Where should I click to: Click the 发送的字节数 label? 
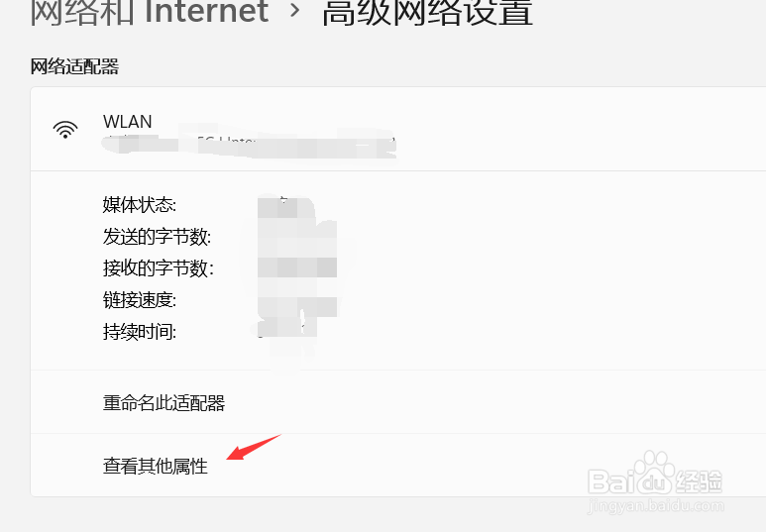click(157, 237)
